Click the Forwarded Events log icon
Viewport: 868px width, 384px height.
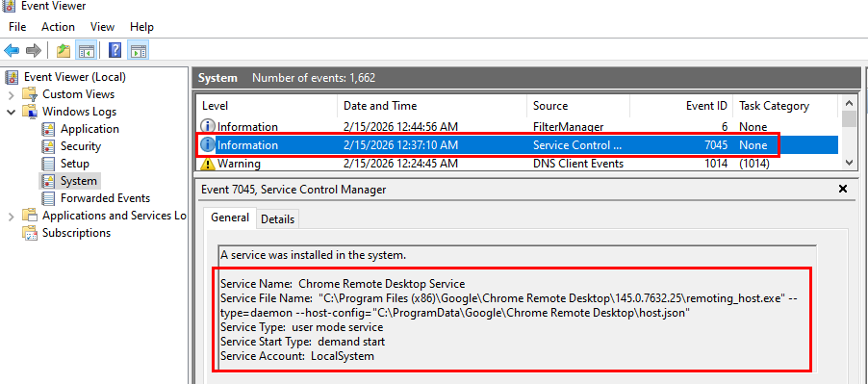click(49, 198)
